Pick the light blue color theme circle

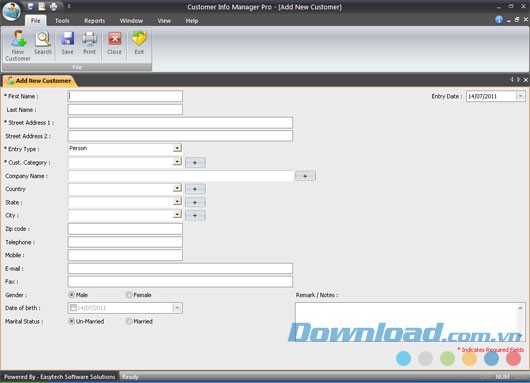[403, 359]
